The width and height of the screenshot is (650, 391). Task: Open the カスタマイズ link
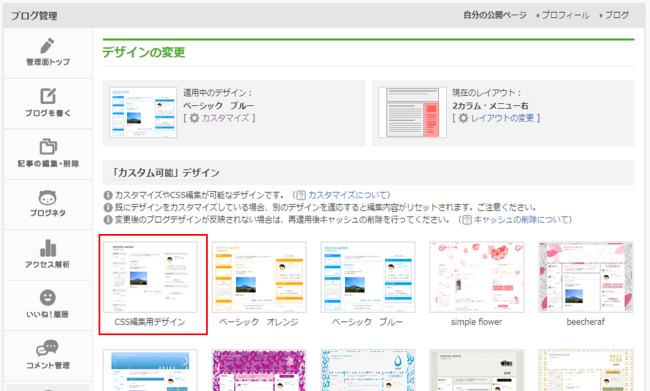pyautogui.click(x=226, y=118)
